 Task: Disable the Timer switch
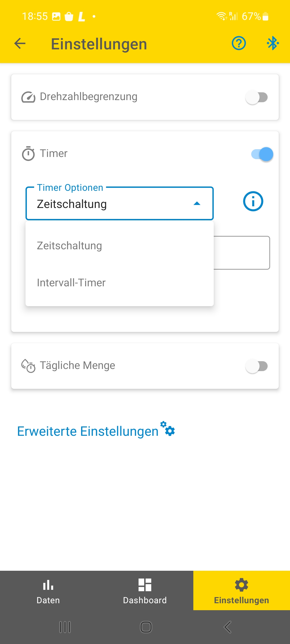pos(262,154)
